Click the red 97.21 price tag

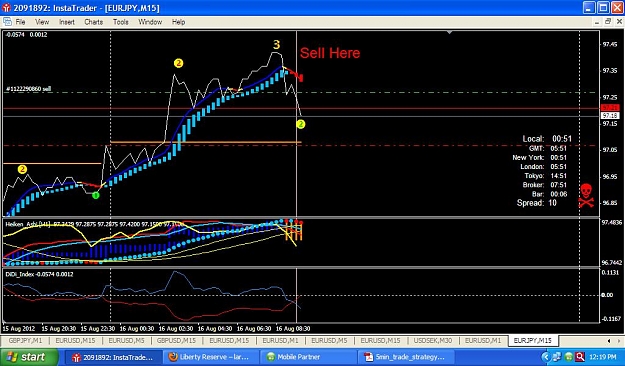click(610, 108)
